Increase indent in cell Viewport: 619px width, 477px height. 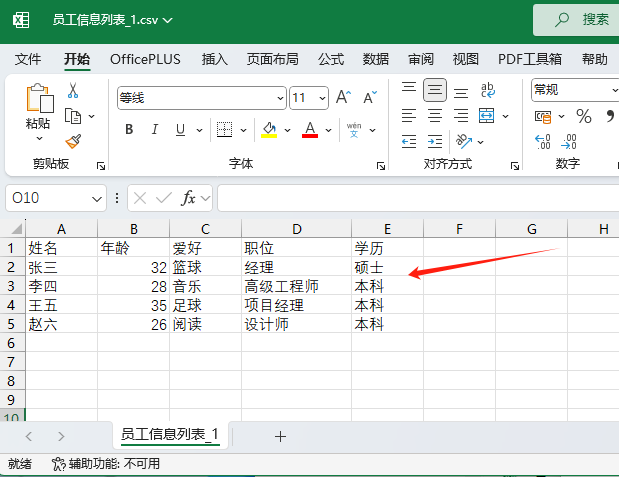pos(435,141)
